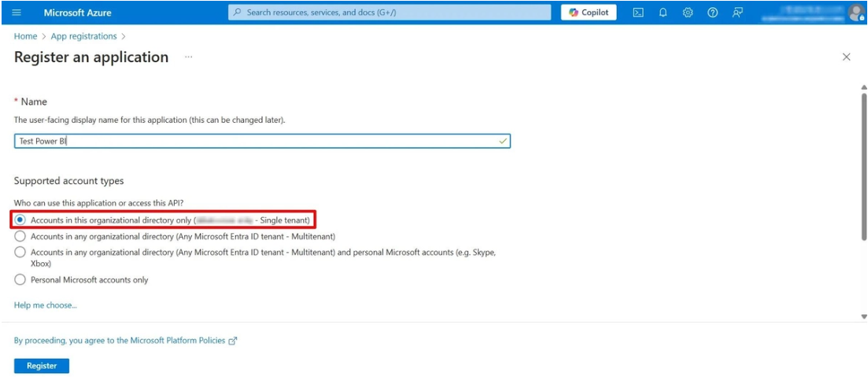Click the search resources, services, and docs box

tap(390, 12)
